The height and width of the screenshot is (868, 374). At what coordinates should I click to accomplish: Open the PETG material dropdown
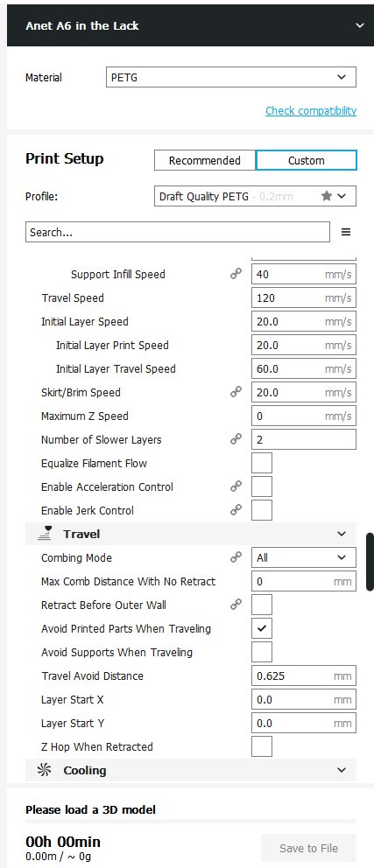[230, 78]
